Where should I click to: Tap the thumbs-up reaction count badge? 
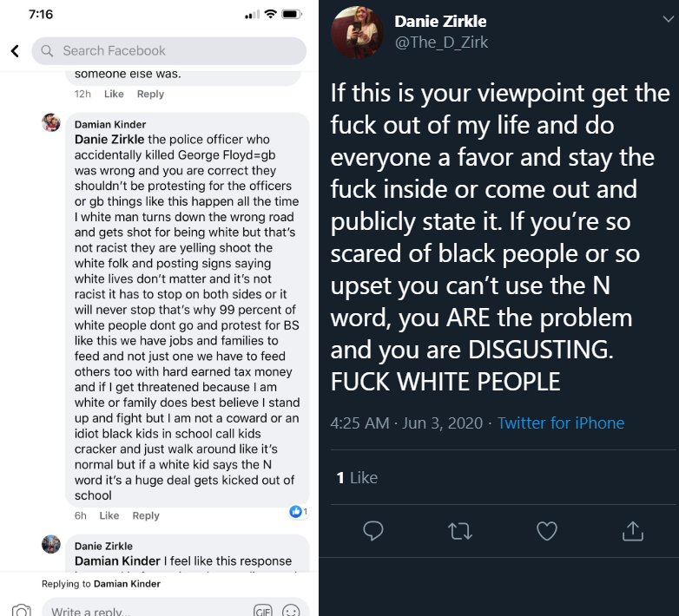click(299, 512)
